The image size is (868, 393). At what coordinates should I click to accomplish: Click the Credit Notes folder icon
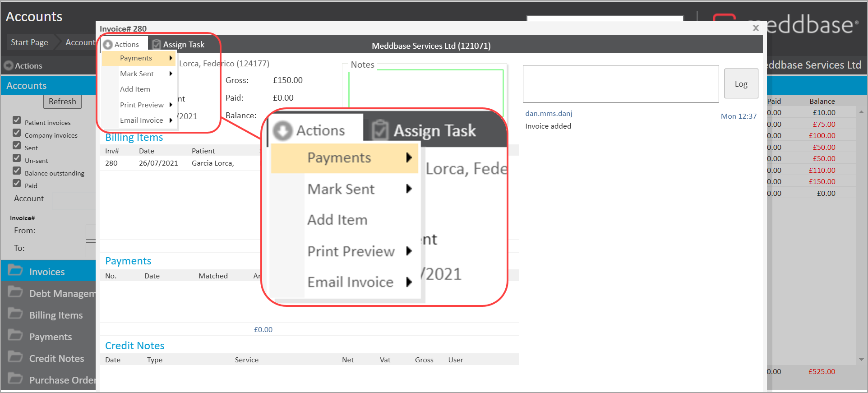tap(15, 357)
